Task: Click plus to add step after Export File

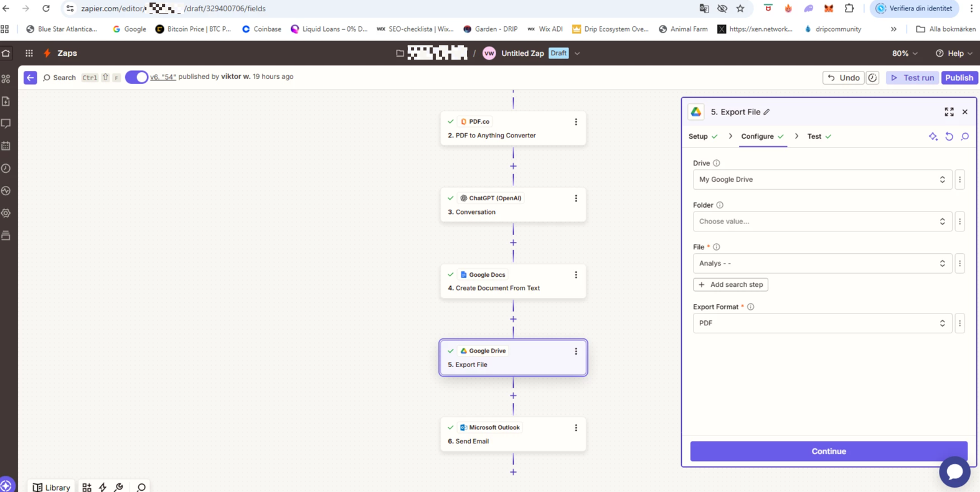Action: tap(513, 396)
